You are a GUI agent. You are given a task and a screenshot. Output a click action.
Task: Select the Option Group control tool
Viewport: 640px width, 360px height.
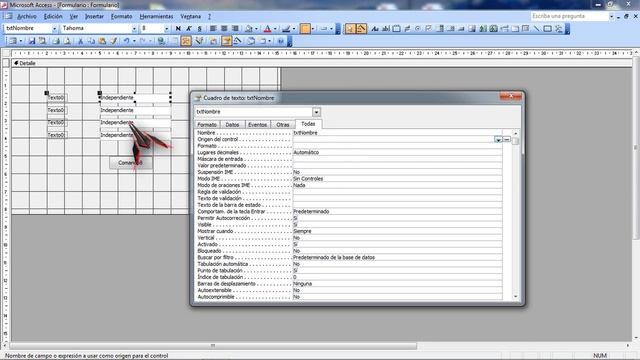396,29
